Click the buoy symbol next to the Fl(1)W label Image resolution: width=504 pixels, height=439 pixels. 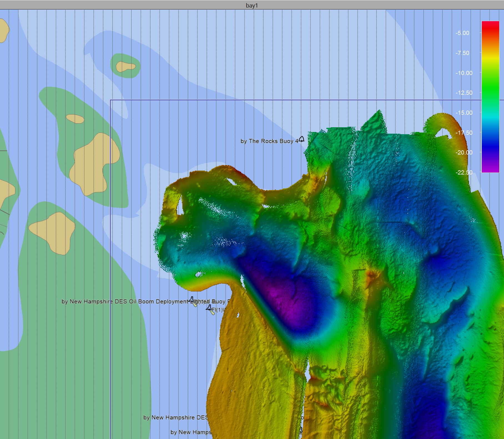210,309
